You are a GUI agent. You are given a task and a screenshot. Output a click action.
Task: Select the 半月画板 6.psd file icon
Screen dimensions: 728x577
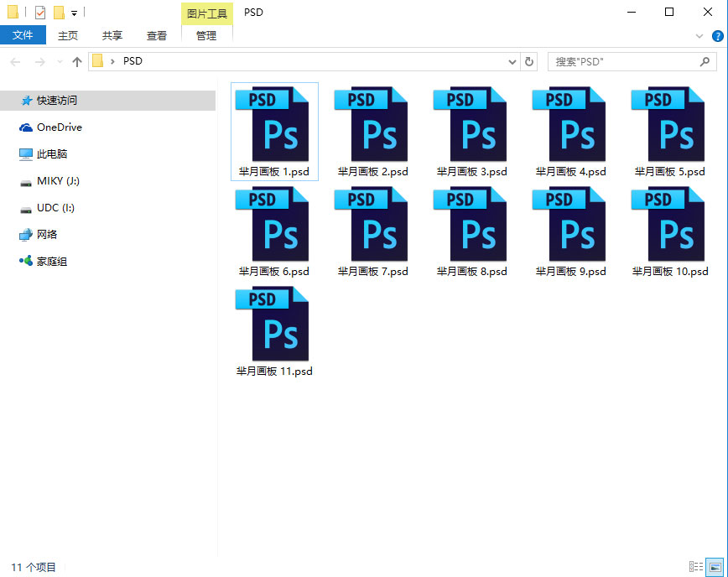pyautogui.click(x=272, y=224)
